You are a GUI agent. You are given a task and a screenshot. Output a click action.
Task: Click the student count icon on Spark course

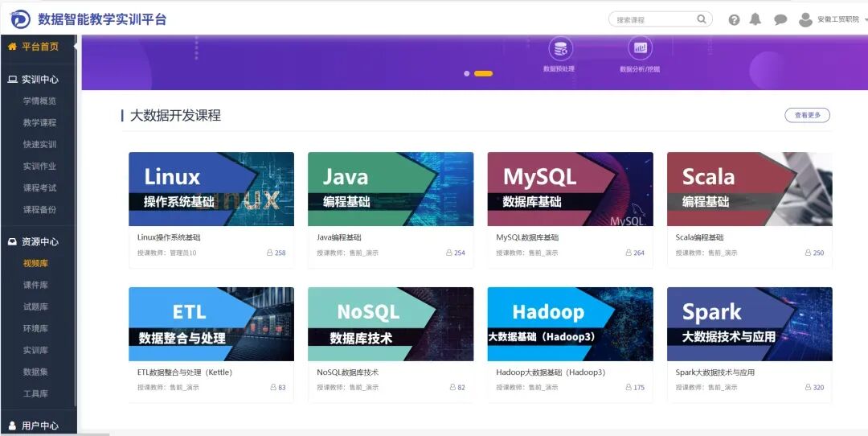click(x=809, y=387)
